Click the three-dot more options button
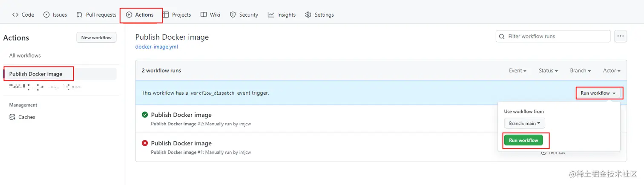Screen dimensions: 644x185 click(621, 36)
